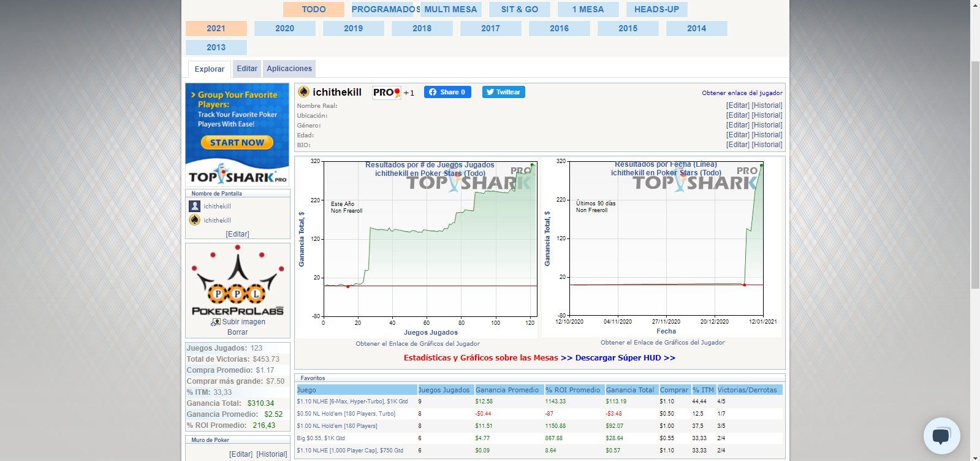Click the spade icon in the second ichithekill row
The image size is (980, 461).
pos(195,220)
